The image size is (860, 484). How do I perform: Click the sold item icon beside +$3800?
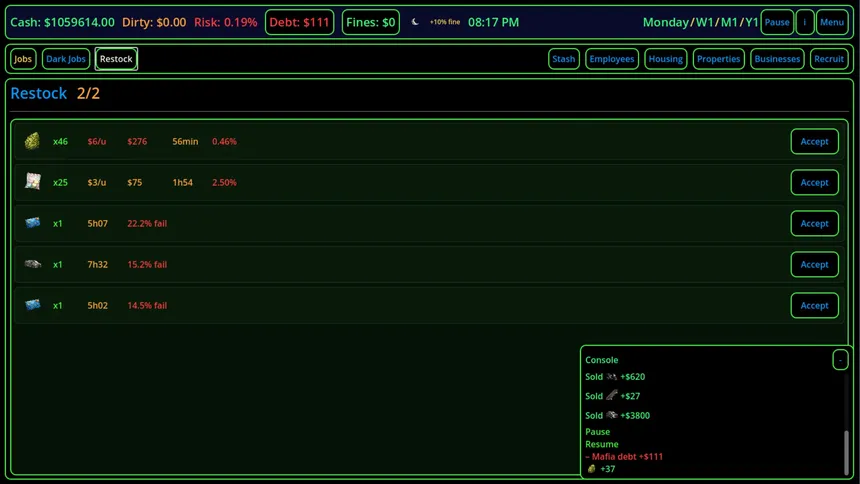[611, 415]
